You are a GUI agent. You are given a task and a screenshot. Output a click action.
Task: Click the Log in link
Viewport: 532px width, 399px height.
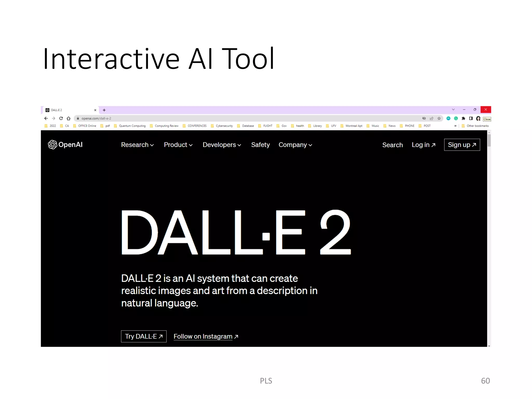point(423,145)
